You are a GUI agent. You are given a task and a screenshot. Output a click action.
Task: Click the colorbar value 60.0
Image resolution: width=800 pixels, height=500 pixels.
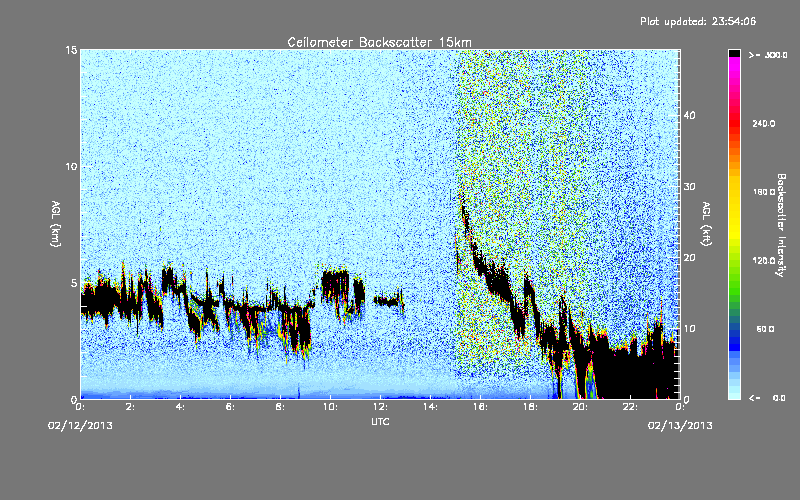pyautogui.click(x=765, y=329)
